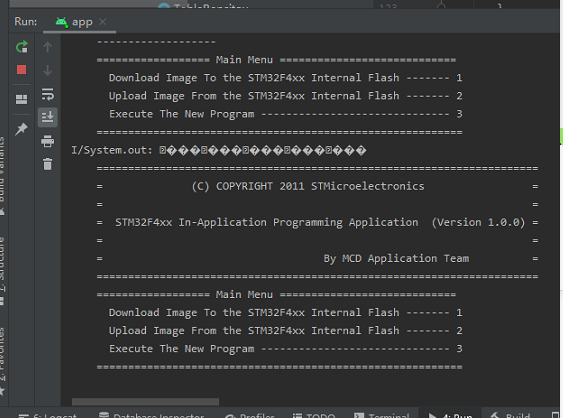Click the COPYRIGHT 2011 STMicroelectronics line
The image size is (563, 418).
(x=308, y=186)
